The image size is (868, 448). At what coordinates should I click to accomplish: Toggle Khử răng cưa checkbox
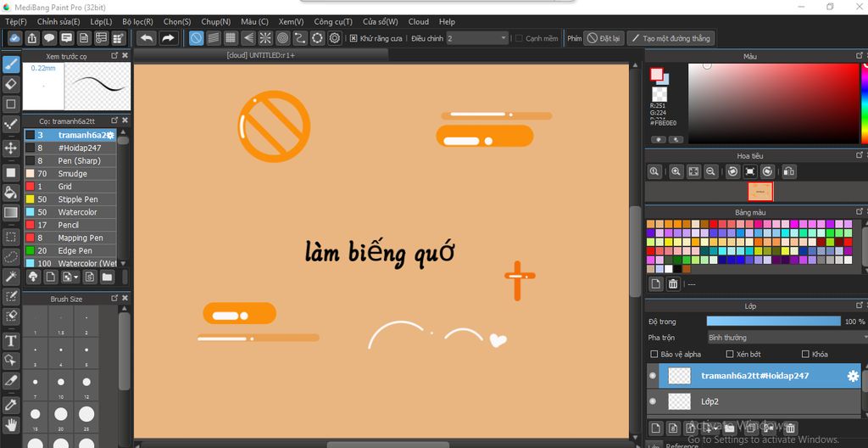click(353, 38)
